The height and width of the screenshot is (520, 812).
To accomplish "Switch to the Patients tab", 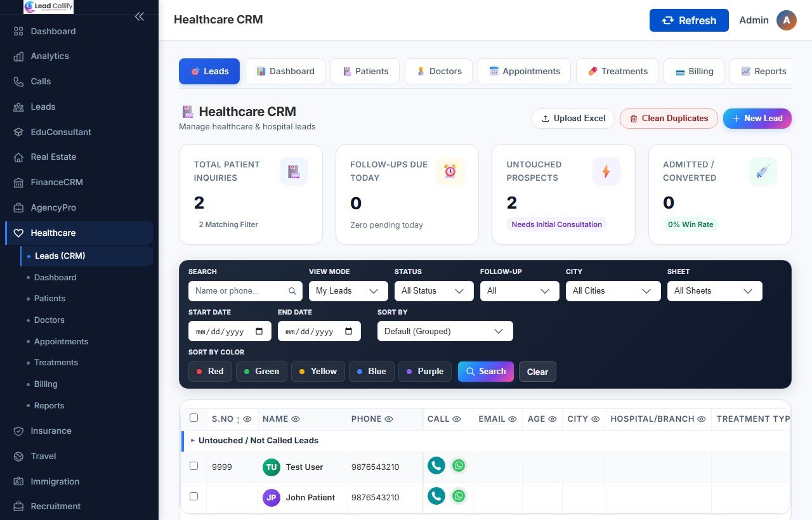I will tap(365, 71).
